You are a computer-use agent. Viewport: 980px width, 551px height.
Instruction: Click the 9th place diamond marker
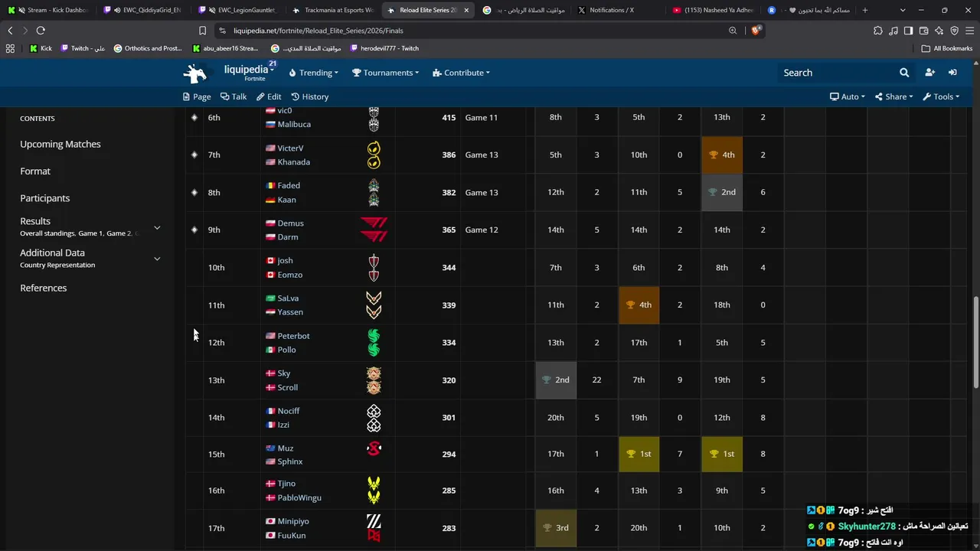[194, 230]
